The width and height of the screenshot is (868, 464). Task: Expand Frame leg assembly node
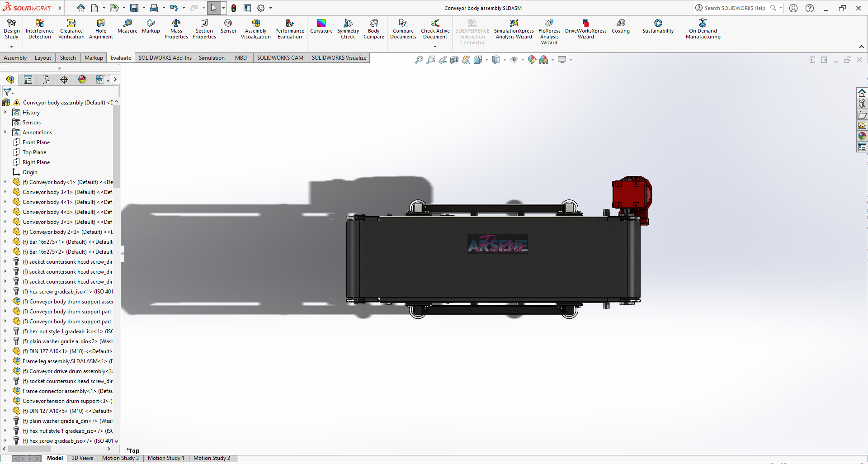coord(5,361)
